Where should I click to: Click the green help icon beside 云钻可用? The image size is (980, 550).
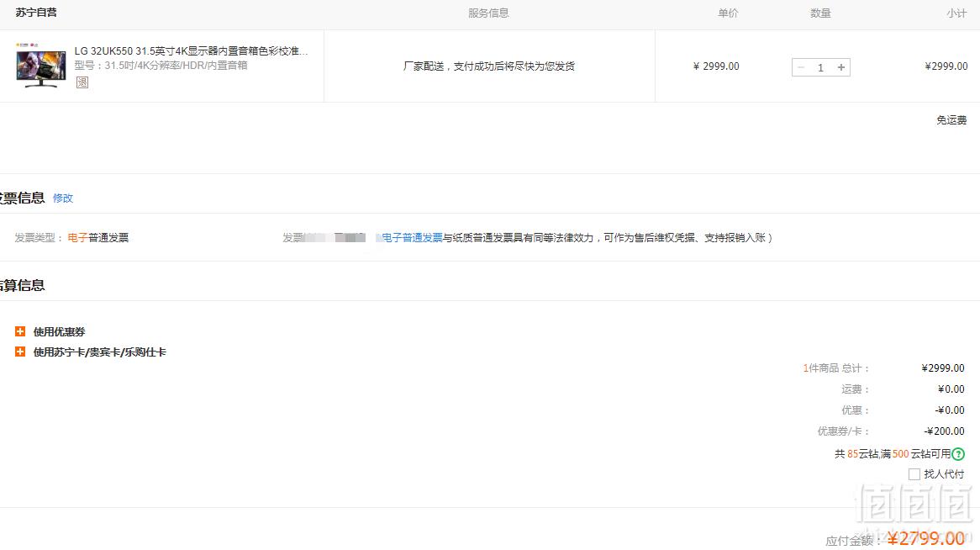click(958, 454)
